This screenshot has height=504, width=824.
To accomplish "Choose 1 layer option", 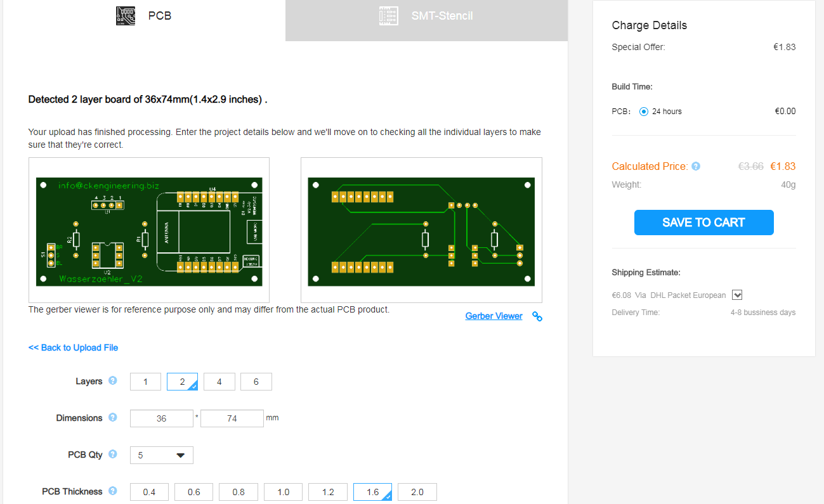I will click(x=145, y=382).
